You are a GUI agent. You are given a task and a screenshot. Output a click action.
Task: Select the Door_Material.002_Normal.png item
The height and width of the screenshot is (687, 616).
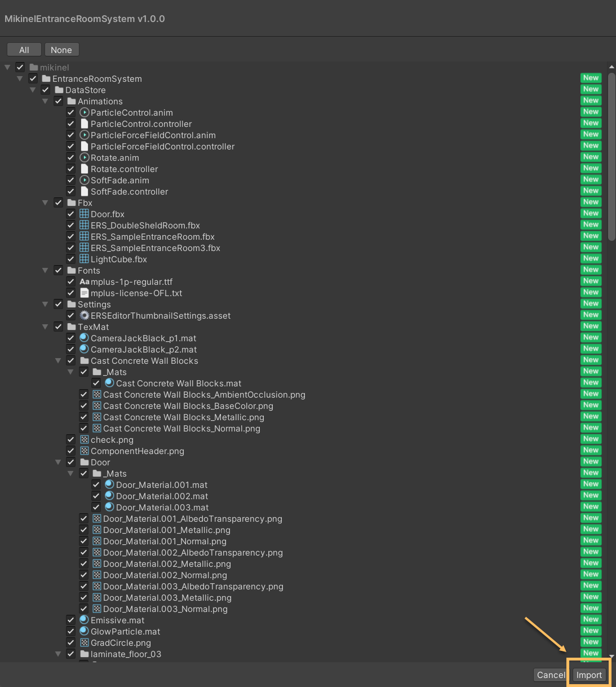[x=165, y=575]
